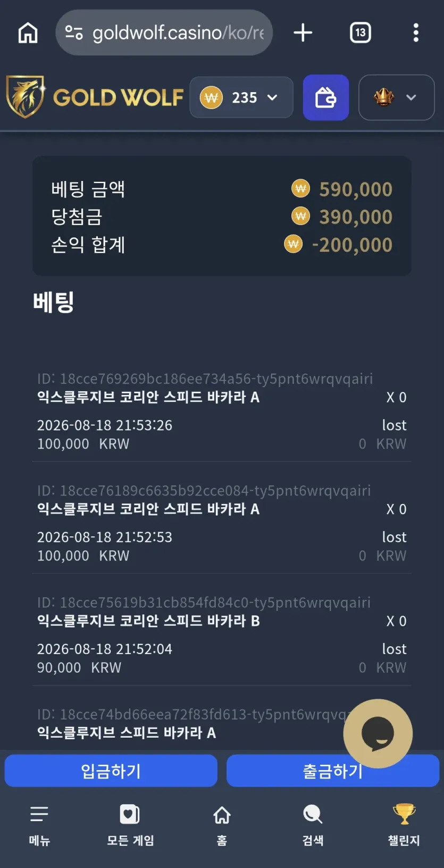Tap the site settings icon in address bar
The width and height of the screenshot is (444, 868).
tap(74, 33)
